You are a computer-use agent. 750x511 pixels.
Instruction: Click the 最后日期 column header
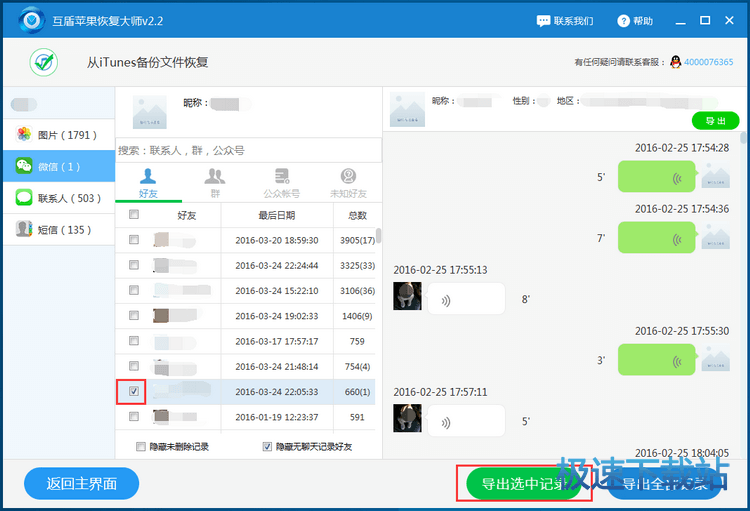point(277,215)
